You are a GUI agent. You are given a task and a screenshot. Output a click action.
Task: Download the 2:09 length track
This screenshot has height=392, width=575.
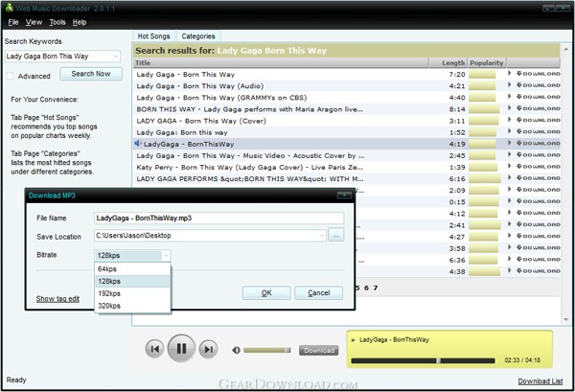tap(538, 190)
